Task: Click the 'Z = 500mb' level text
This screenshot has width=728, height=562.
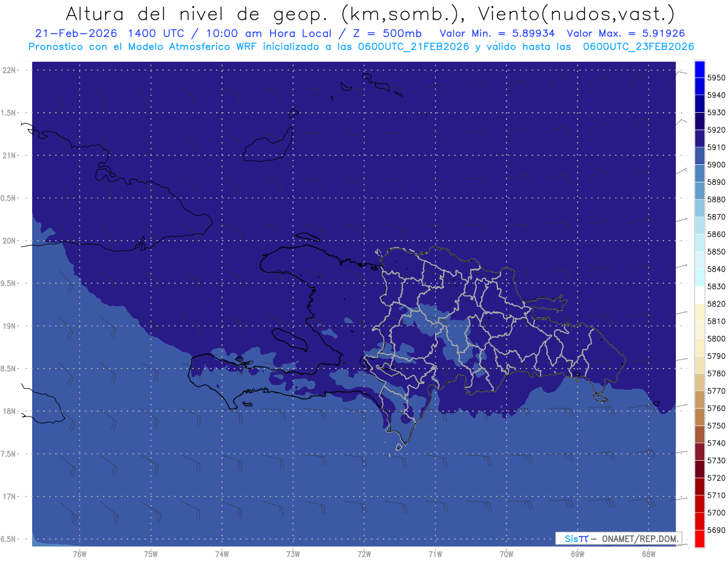Action: point(386,34)
